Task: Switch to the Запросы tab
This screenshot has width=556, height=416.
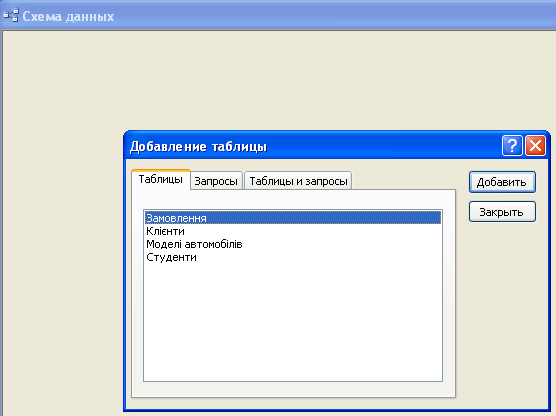Action: coord(216,181)
